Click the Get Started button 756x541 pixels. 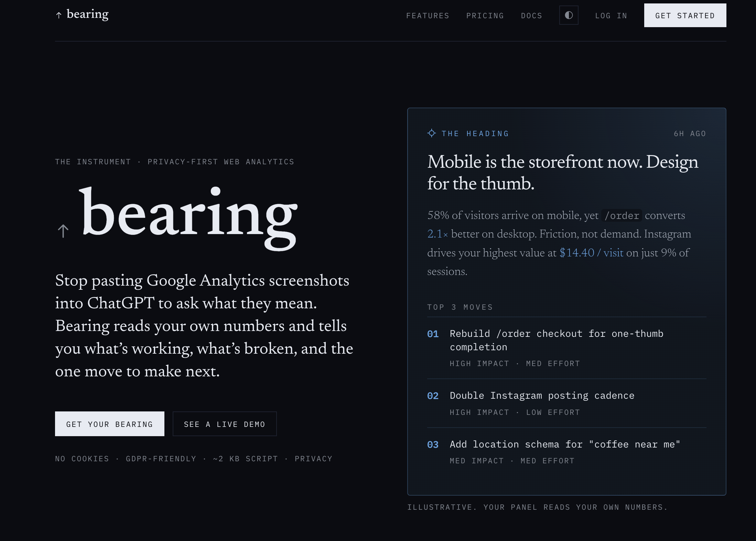click(x=685, y=15)
